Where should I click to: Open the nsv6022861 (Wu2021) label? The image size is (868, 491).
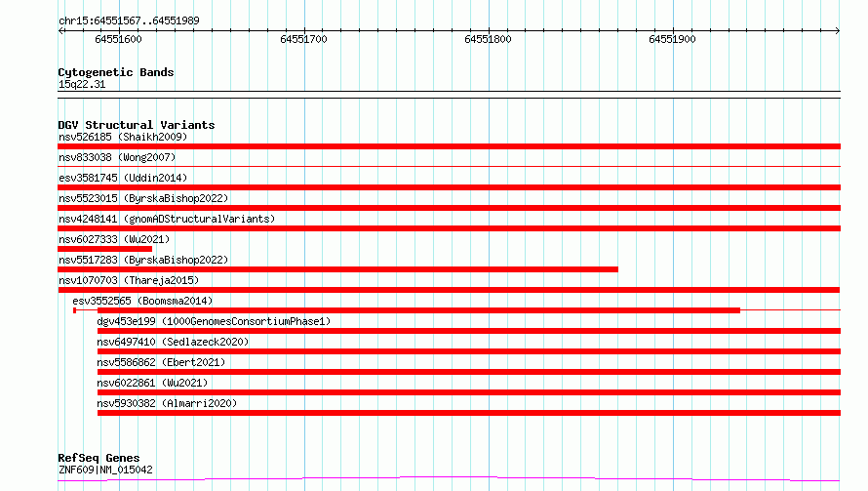(152, 383)
